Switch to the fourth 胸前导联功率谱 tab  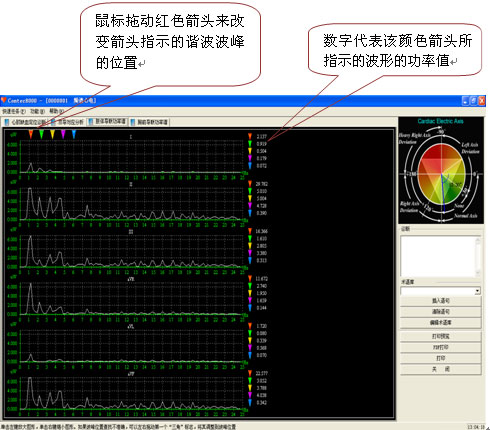[149, 122]
